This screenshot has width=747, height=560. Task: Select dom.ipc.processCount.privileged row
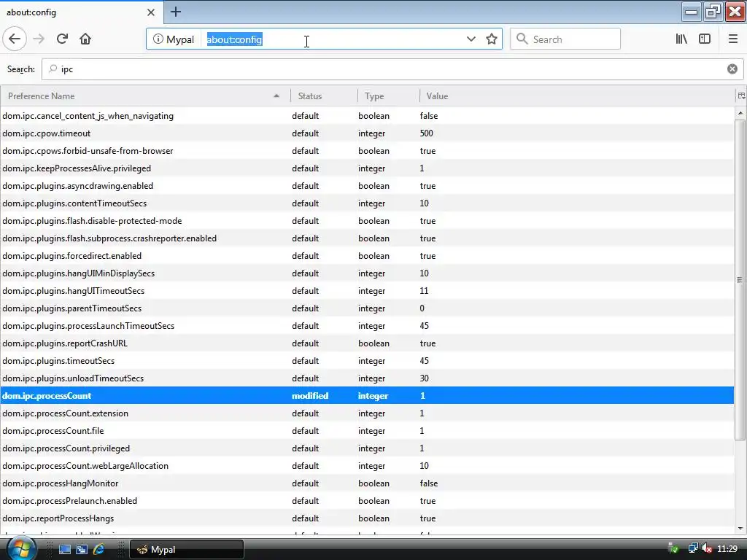pyautogui.click(x=367, y=448)
